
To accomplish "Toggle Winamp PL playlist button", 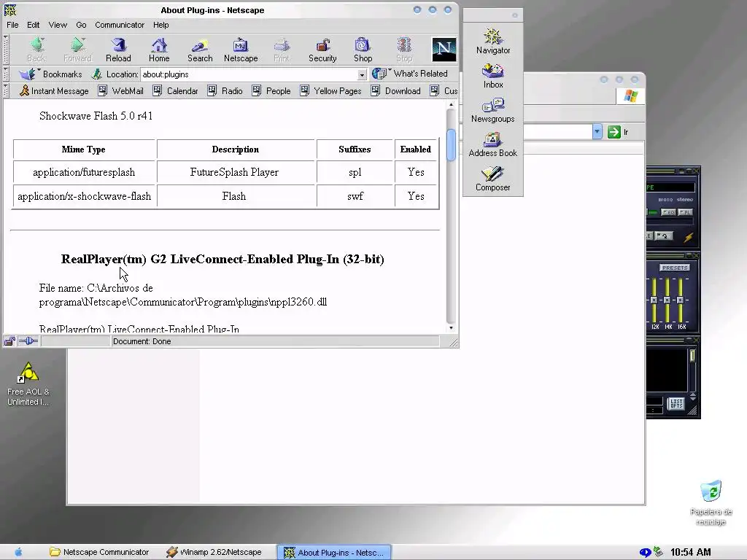I will pos(685,212).
